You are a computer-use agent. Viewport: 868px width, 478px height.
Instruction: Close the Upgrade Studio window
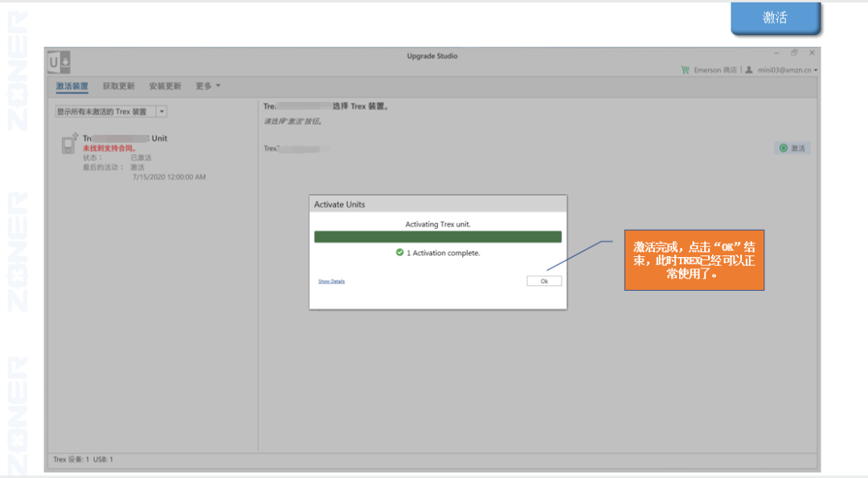click(x=812, y=53)
